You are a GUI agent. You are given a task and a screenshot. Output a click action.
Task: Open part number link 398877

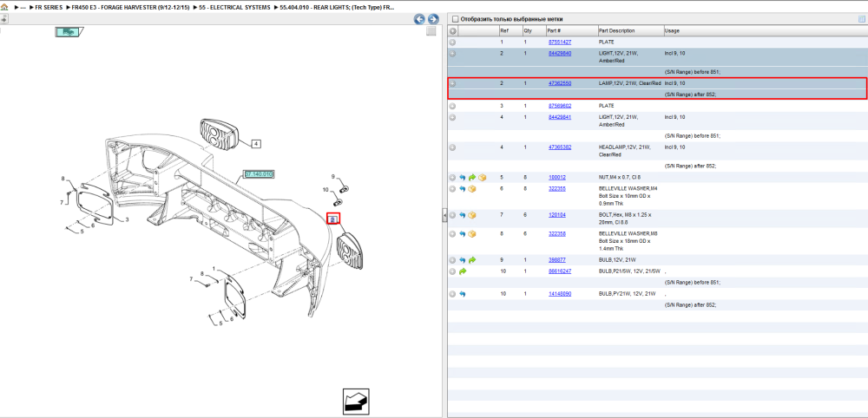(x=557, y=260)
